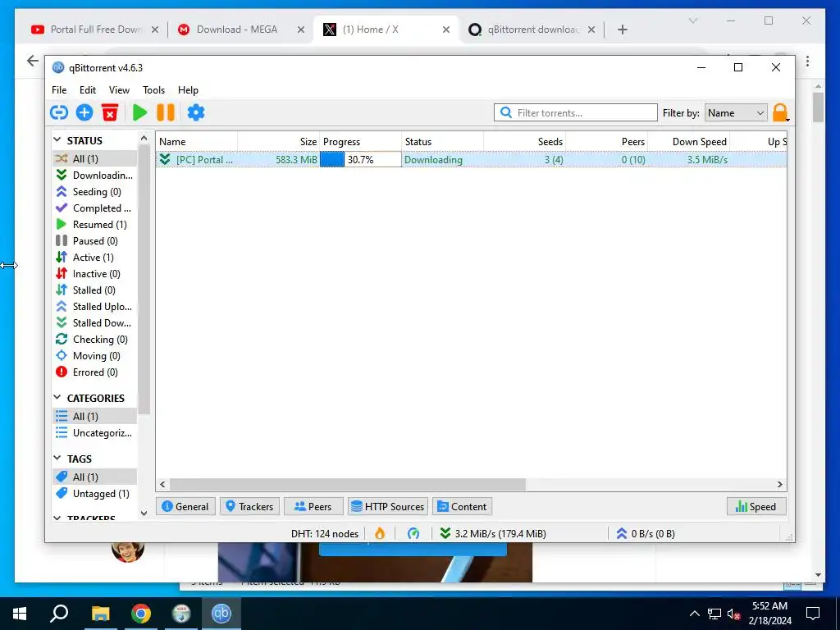Click the Filter torrents search field
The width and height of the screenshot is (840, 630).
576,113
